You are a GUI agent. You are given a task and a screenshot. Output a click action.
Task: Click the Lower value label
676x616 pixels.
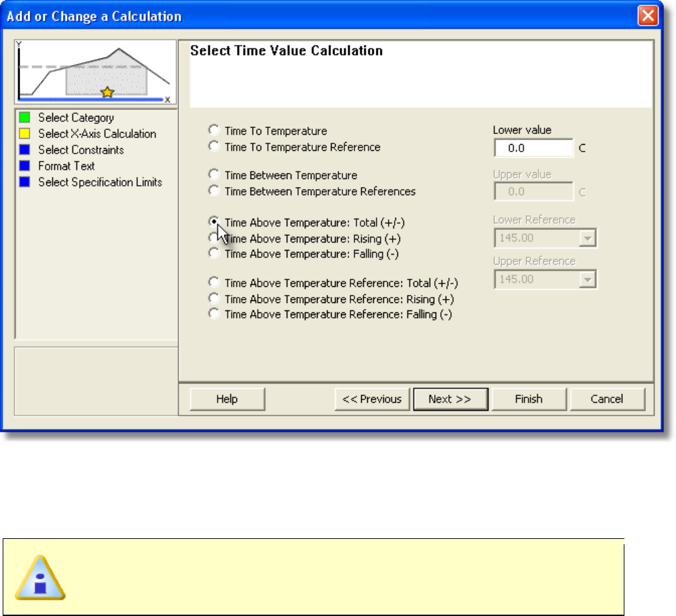(x=522, y=130)
